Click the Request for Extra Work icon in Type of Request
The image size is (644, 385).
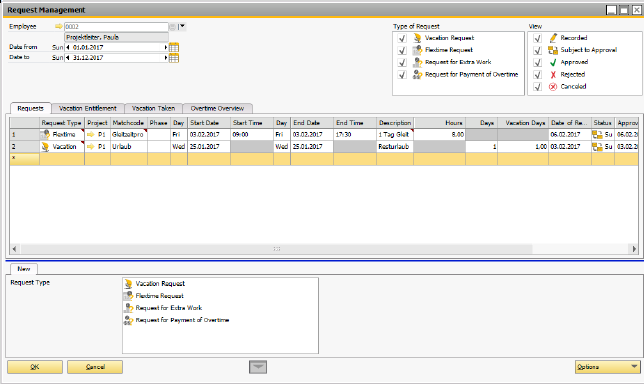pyautogui.click(x=417, y=62)
